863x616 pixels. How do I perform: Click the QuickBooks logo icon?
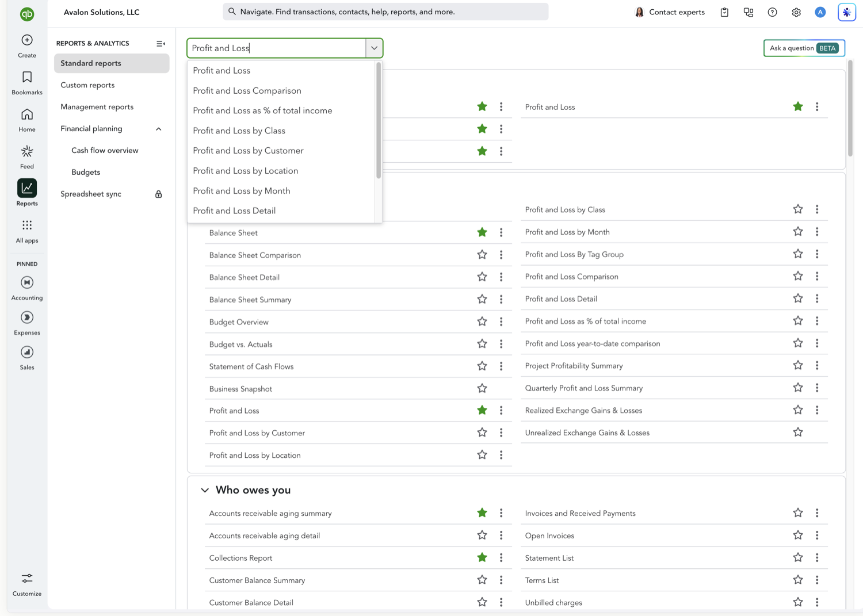(x=27, y=14)
